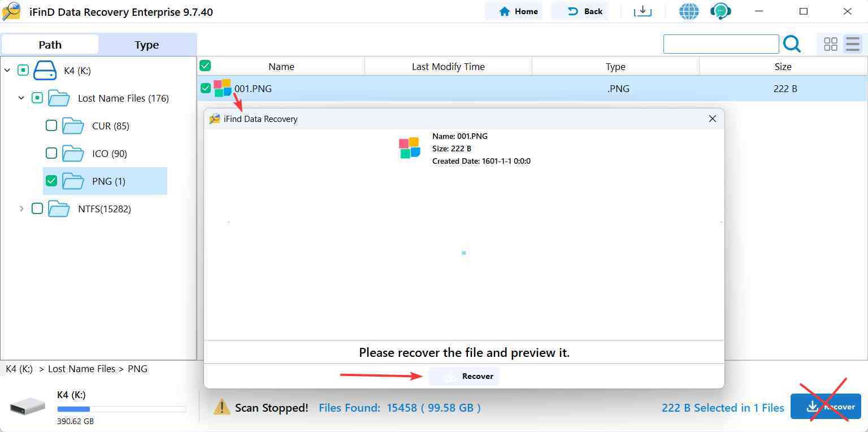Close the iFind Data Recovery preview dialog

tap(713, 119)
